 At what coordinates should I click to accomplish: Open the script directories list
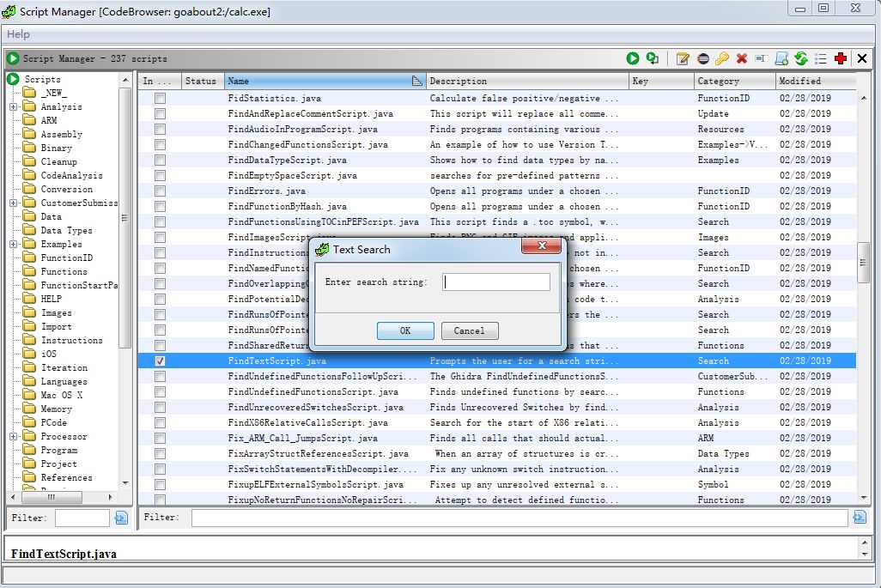(x=821, y=58)
